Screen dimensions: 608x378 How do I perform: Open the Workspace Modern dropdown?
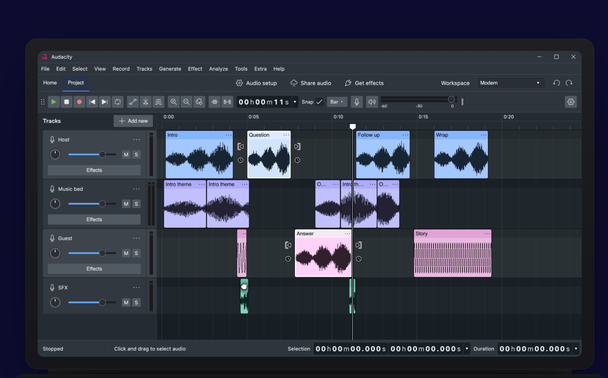pyautogui.click(x=510, y=83)
